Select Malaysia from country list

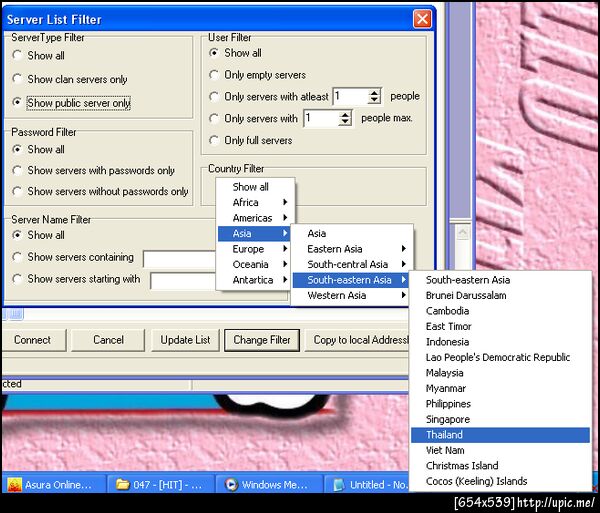pyautogui.click(x=500, y=373)
